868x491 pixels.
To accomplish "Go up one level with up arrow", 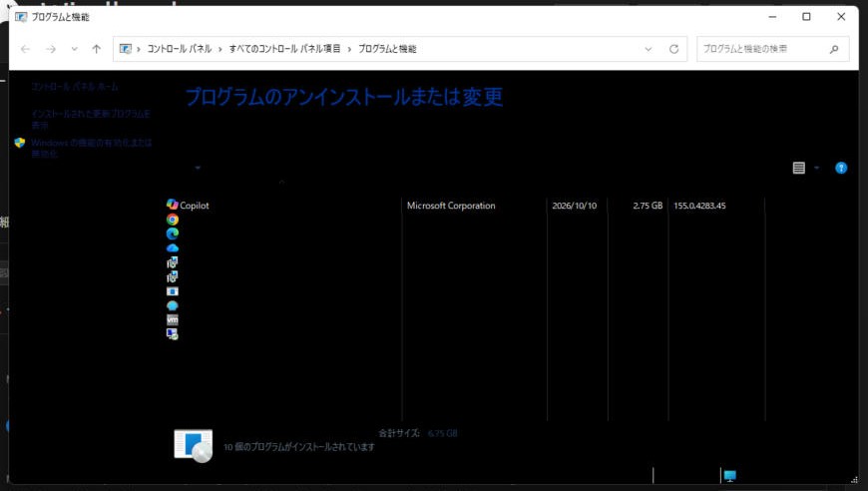I will [97, 49].
